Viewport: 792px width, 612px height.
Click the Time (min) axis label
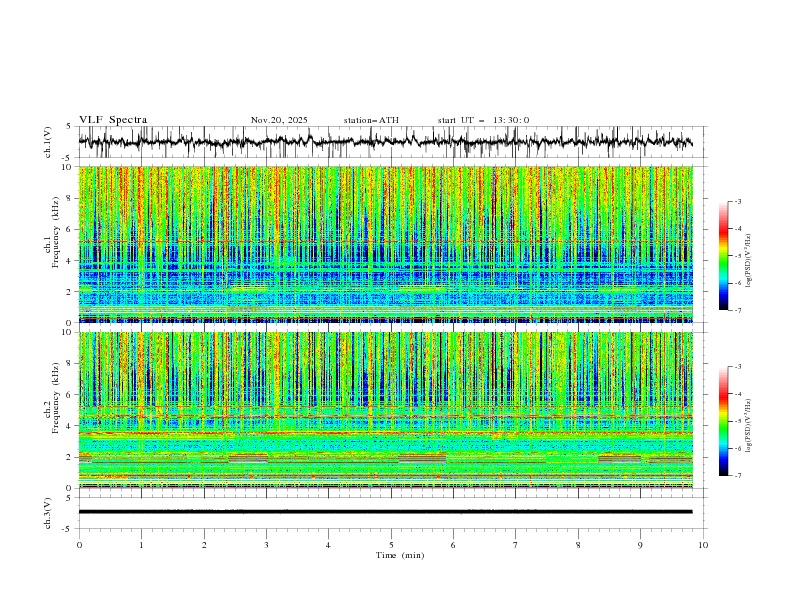point(399,555)
